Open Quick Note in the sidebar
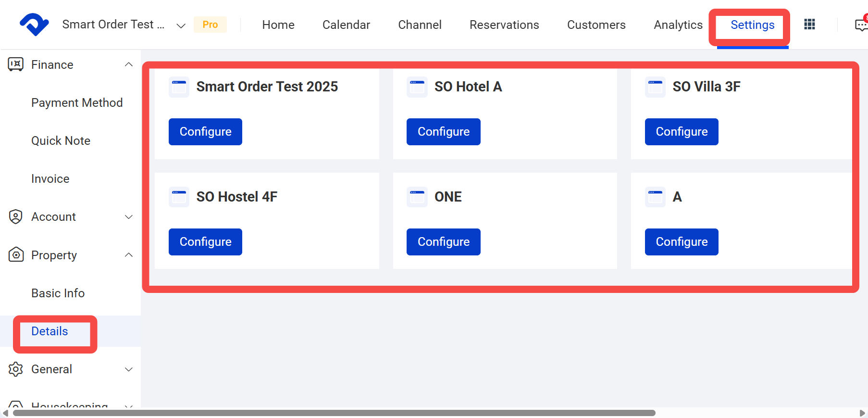This screenshot has height=418, width=868. 61,140
